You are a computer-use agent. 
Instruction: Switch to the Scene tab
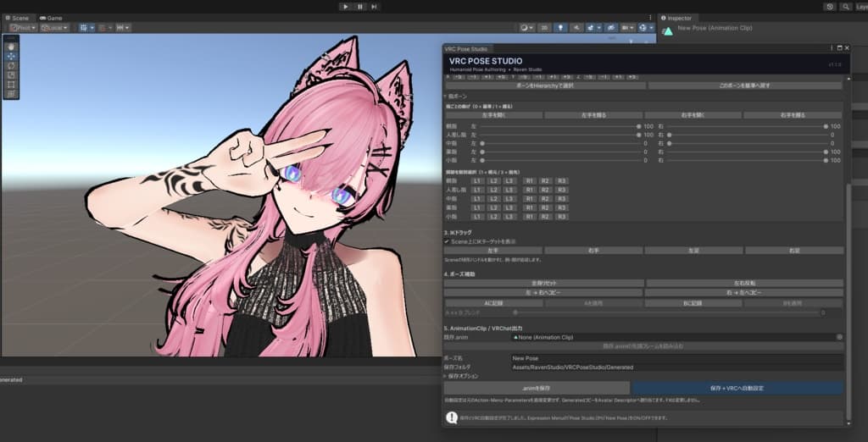click(17, 18)
